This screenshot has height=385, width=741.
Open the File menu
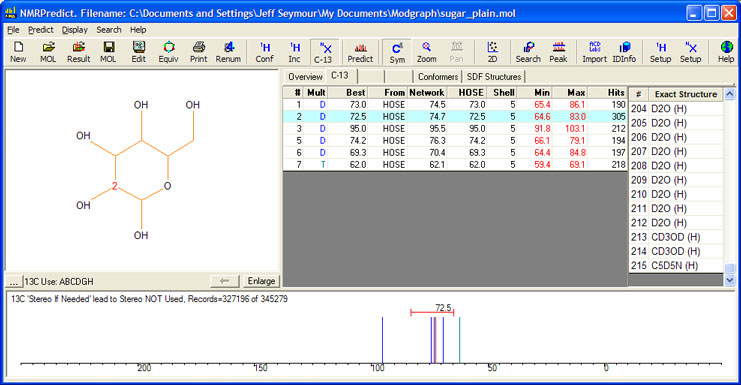point(13,30)
